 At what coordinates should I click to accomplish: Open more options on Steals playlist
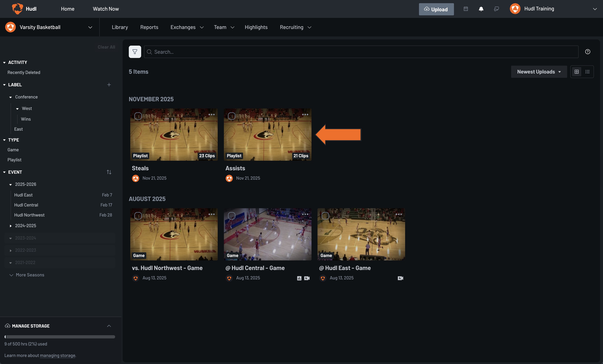pyautogui.click(x=212, y=114)
